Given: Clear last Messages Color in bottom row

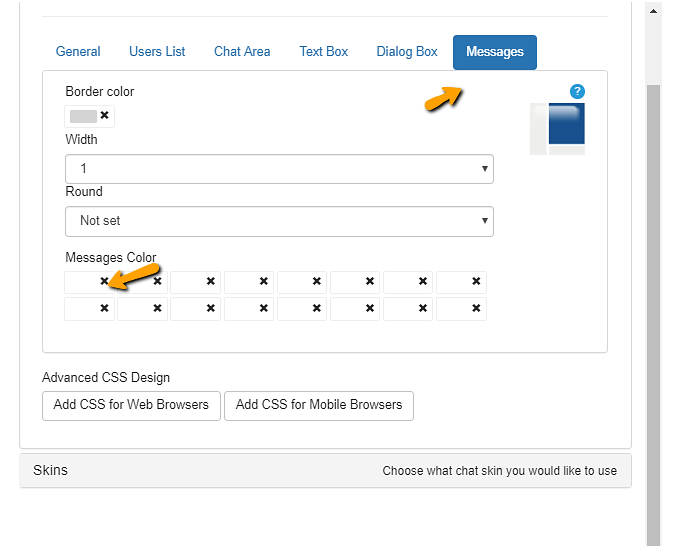Looking at the screenshot, I should pos(476,309).
